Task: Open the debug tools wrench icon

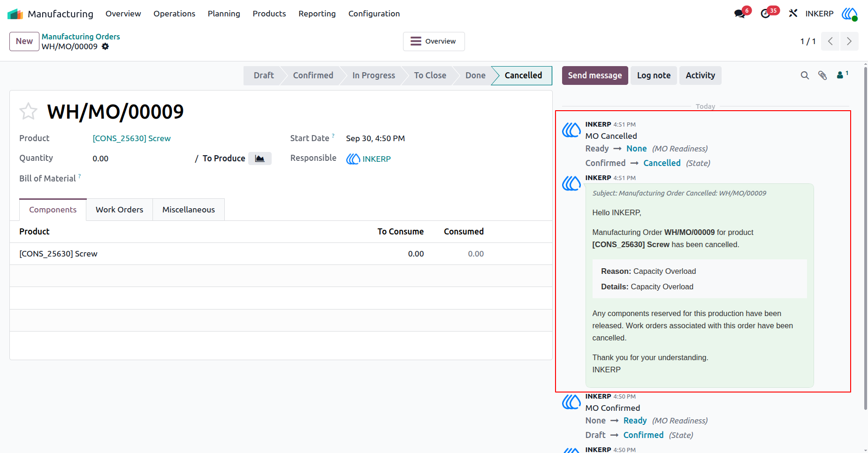Action: [793, 14]
